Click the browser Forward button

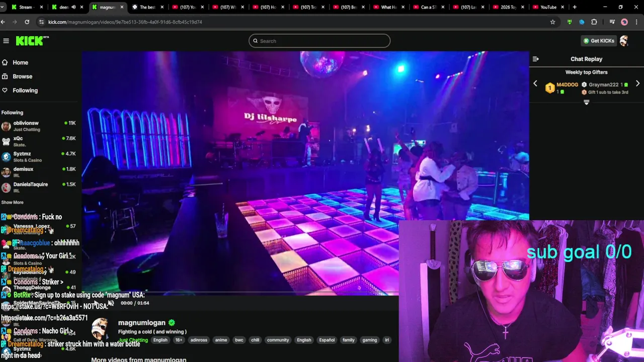(15, 22)
